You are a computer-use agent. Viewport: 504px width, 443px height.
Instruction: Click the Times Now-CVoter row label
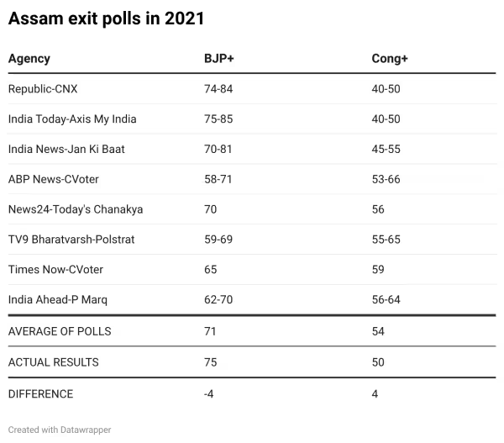click(x=54, y=270)
